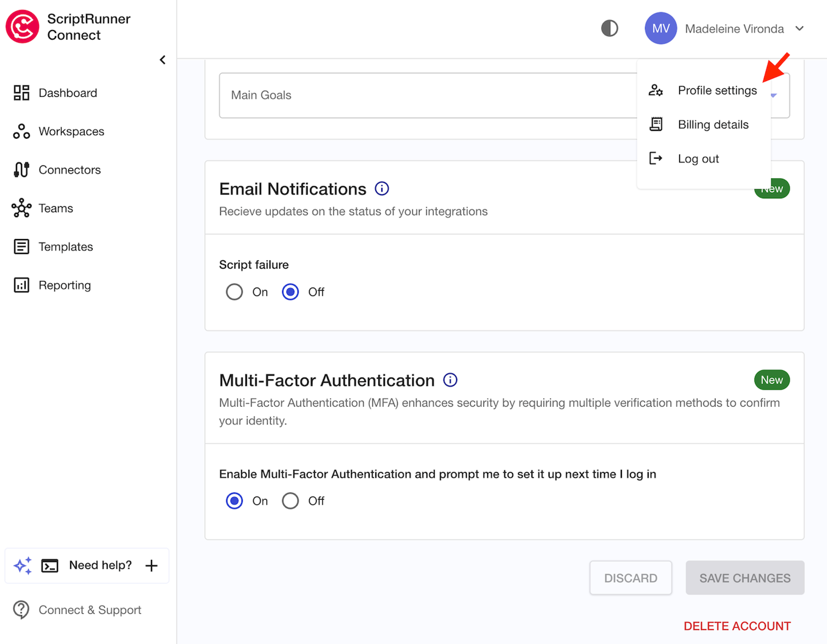Click the DISCARD button
The image size is (827, 644).
coord(630,577)
